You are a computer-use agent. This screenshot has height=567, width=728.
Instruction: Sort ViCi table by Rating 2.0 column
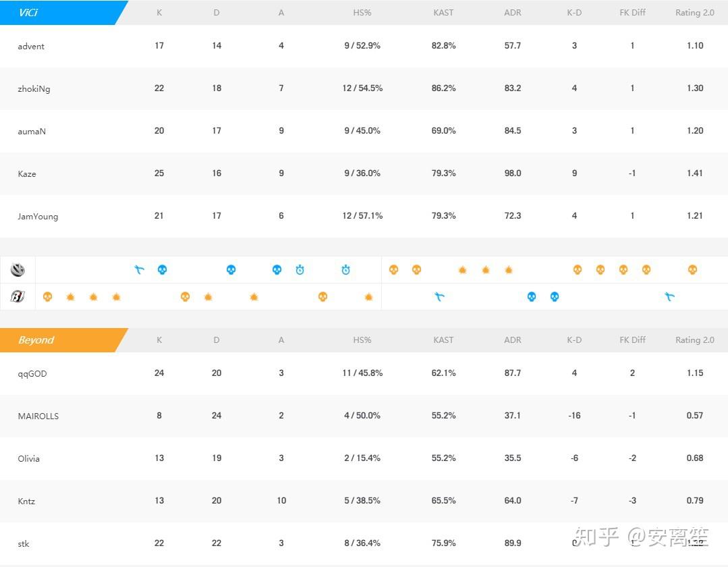pos(694,13)
